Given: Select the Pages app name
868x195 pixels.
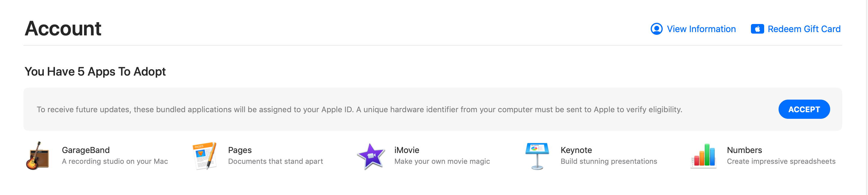Looking at the screenshot, I should [x=240, y=150].
